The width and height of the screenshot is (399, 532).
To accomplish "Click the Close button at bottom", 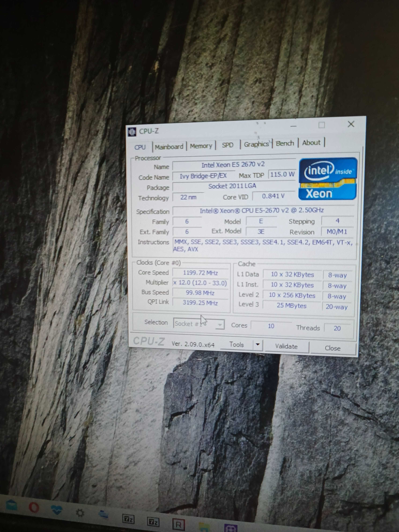I will [x=333, y=348].
